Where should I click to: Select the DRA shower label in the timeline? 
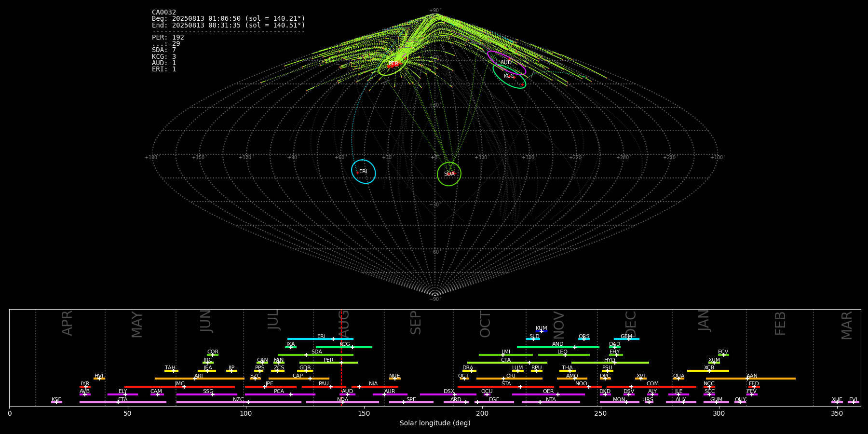coord(468,368)
